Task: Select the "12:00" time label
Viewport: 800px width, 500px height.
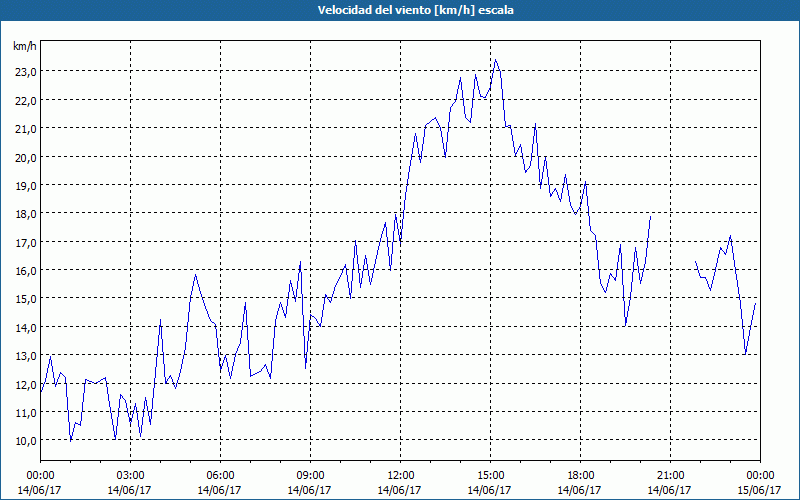Action: pos(401,476)
